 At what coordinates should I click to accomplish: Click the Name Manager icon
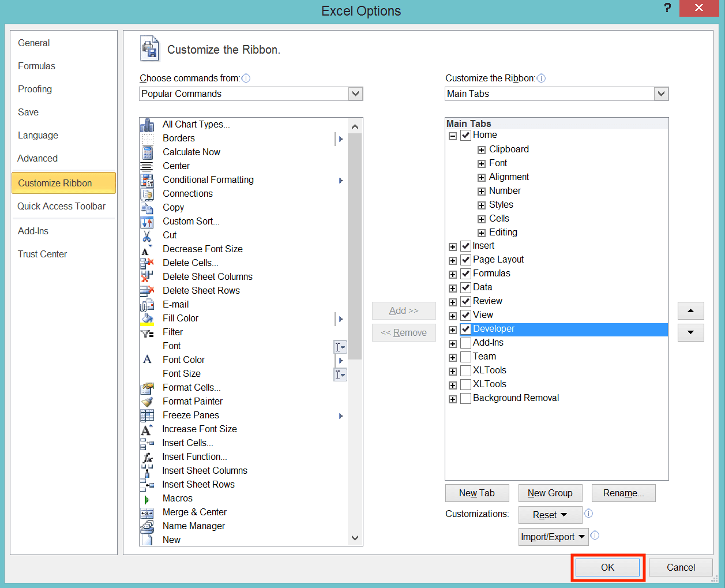click(147, 526)
